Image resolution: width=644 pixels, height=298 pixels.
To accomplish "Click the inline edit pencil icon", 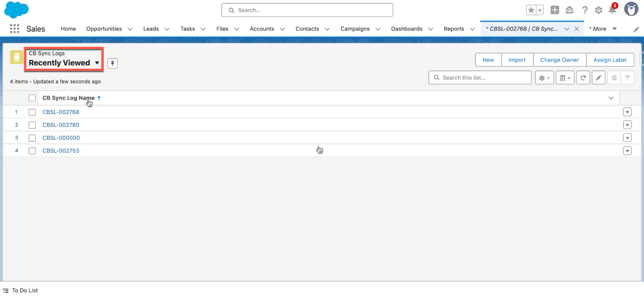I will click(598, 78).
